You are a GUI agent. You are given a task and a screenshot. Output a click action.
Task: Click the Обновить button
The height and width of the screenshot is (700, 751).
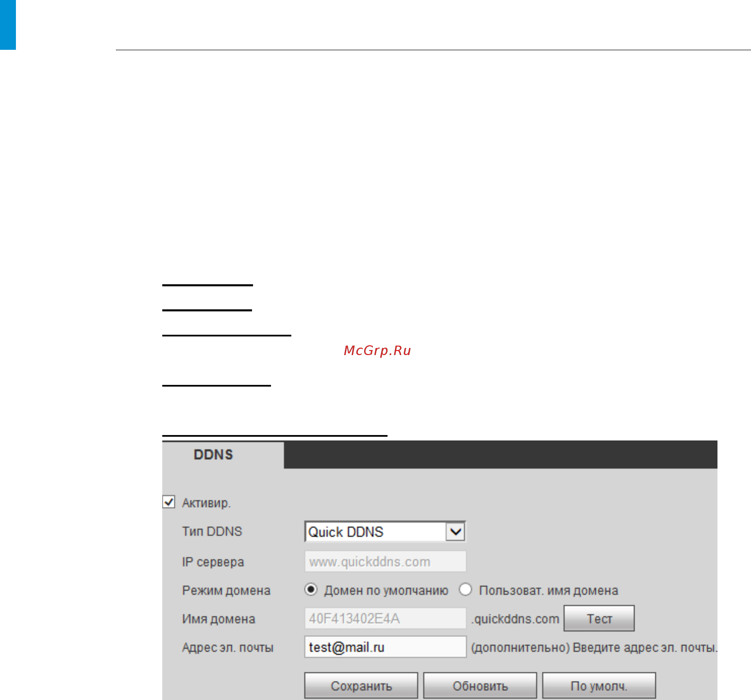[x=480, y=686]
